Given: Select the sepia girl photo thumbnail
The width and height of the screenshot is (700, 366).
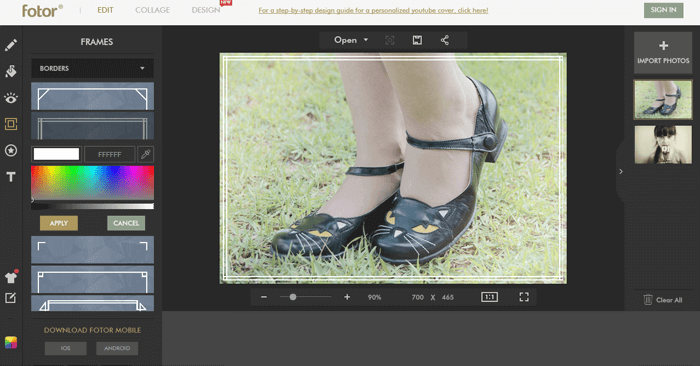Looking at the screenshot, I should pos(663,145).
